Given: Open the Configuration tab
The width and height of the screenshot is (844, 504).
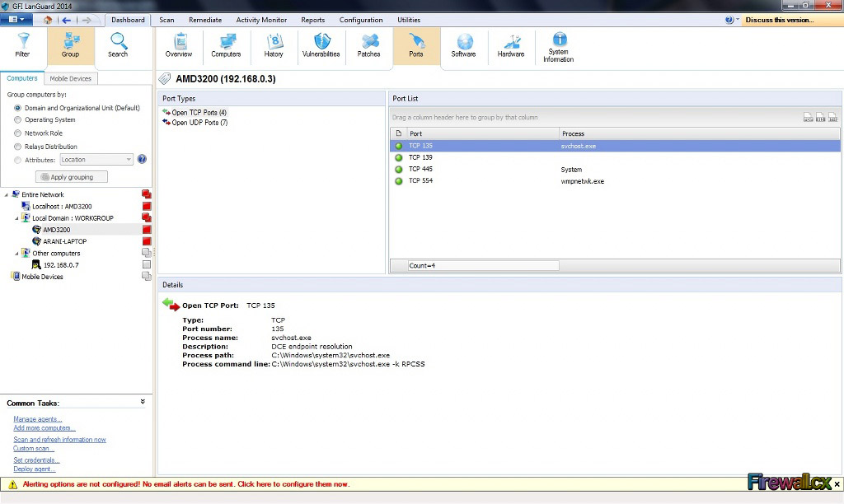Looking at the screenshot, I should tap(361, 20).
